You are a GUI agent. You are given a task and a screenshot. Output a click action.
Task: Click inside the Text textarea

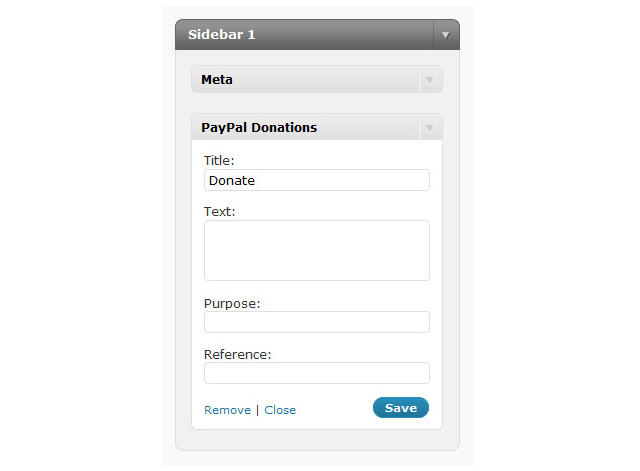(x=317, y=250)
